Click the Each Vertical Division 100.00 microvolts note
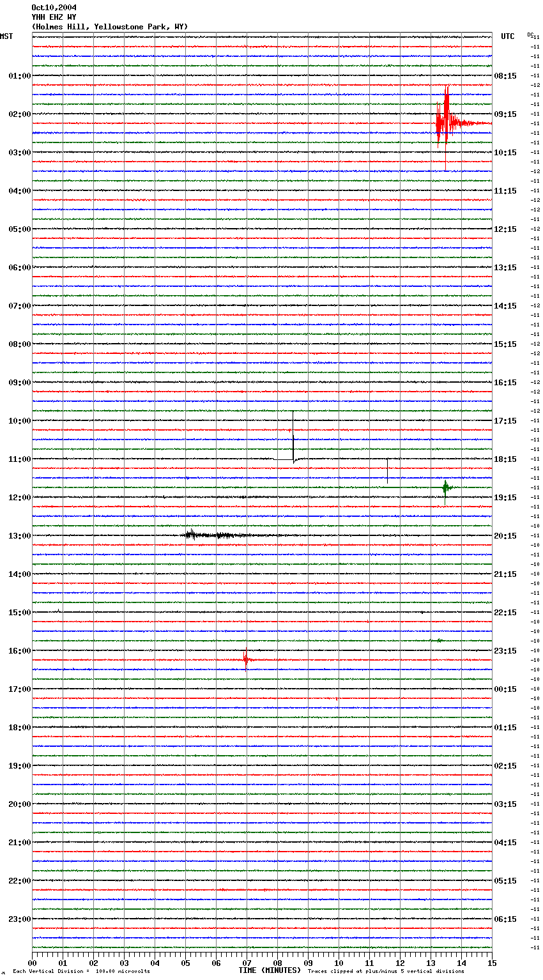Screen dimensions: 543x980 pyautogui.click(x=81, y=971)
